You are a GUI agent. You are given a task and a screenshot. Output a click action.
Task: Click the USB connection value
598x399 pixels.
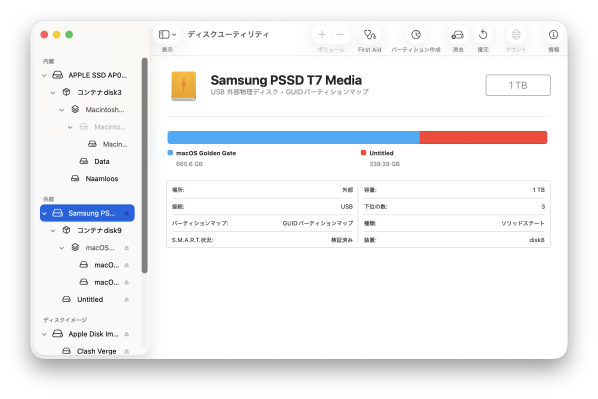coord(347,206)
